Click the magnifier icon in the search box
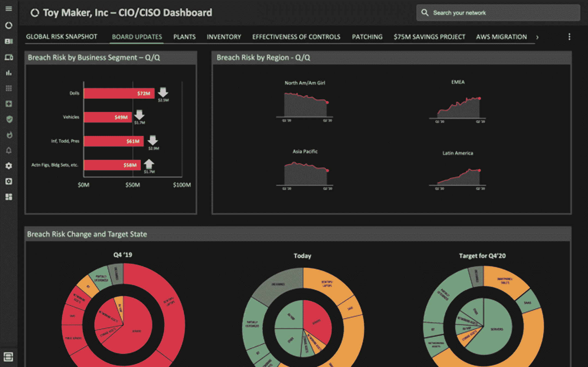Image resolution: width=588 pixels, height=367 pixels. tap(425, 13)
